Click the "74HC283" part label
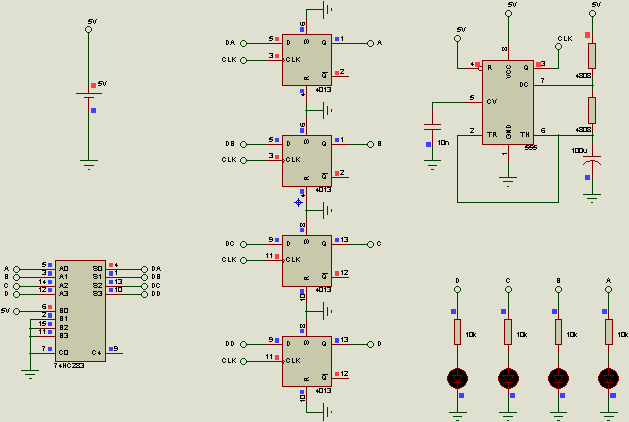The image size is (629, 422). coord(69,366)
